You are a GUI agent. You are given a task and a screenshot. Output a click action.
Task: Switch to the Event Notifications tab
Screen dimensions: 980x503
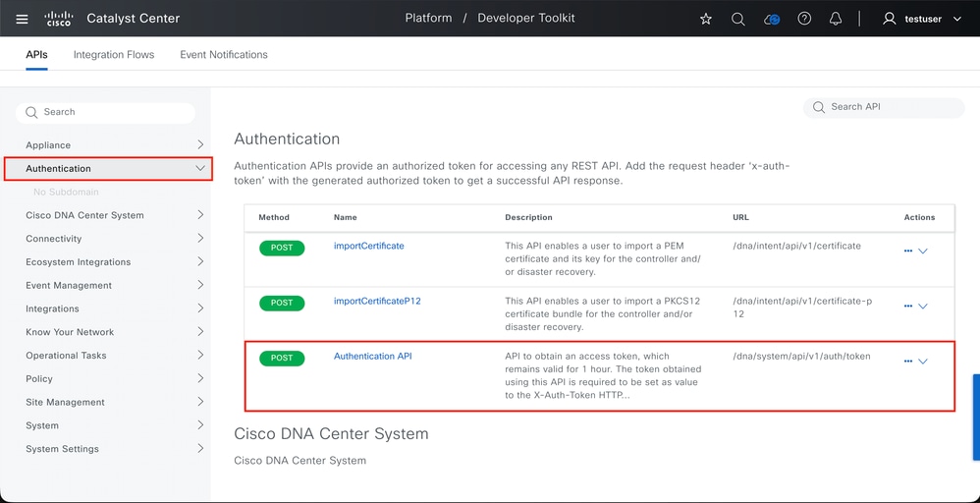pos(224,54)
